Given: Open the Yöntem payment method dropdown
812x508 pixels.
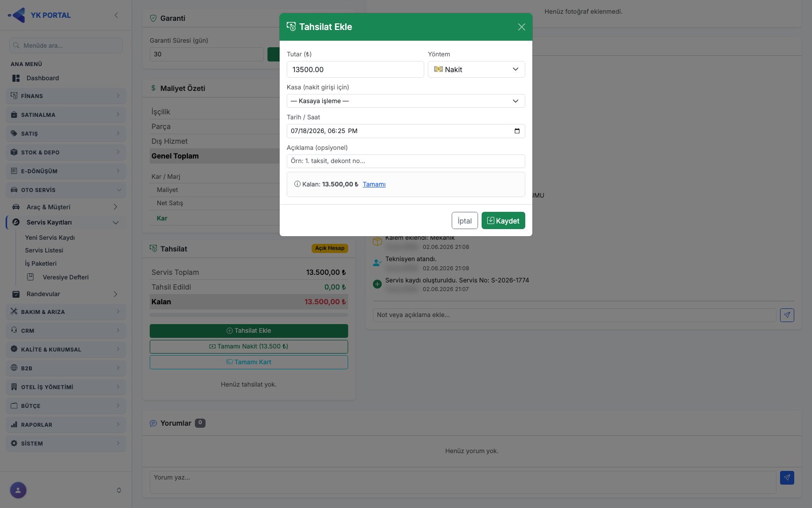Looking at the screenshot, I should (x=477, y=70).
